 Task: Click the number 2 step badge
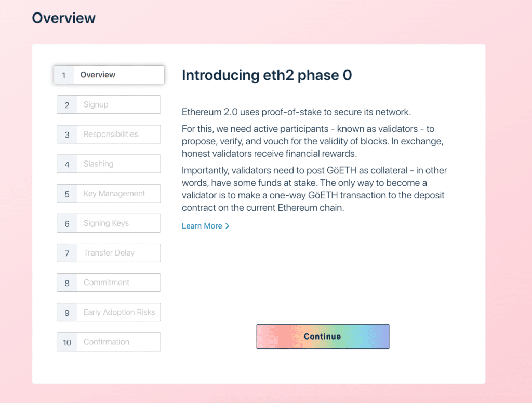(x=67, y=105)
